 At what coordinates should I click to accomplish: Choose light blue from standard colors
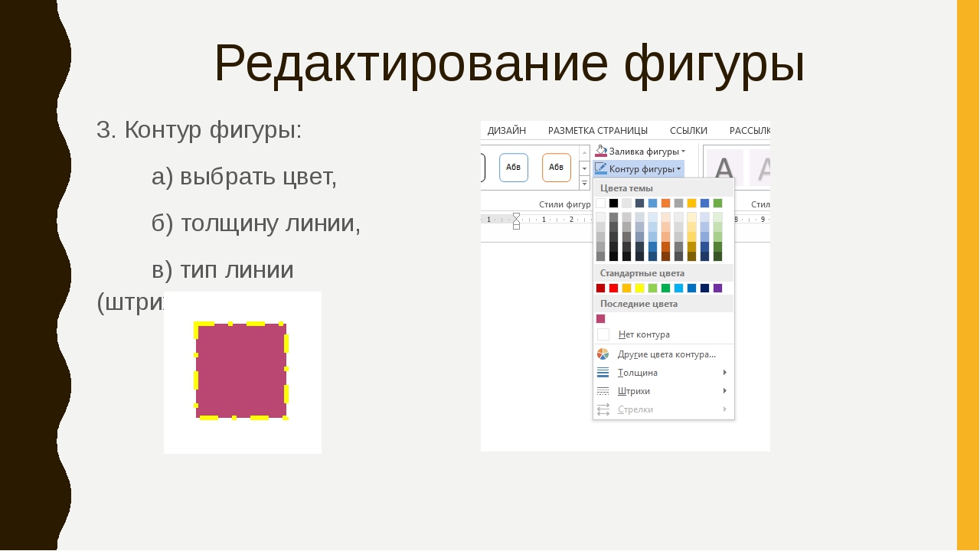[x=679, y=288]
